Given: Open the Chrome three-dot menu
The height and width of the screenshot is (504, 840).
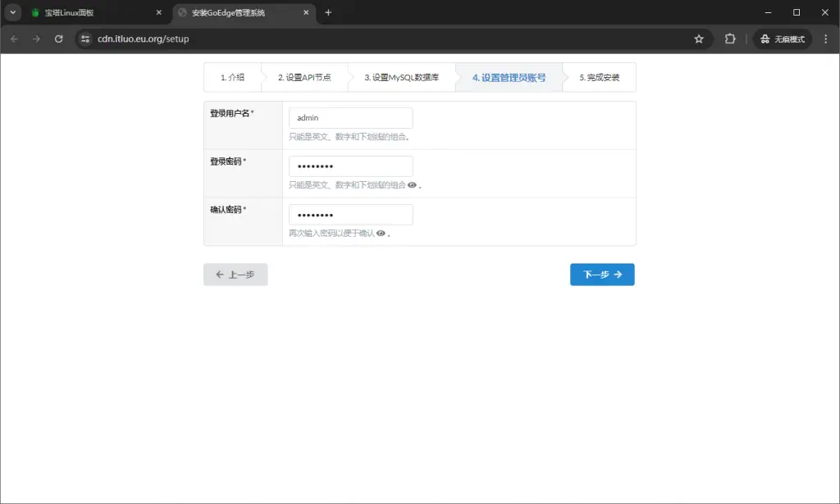Looking at the screenshot, I should [827, 38].
